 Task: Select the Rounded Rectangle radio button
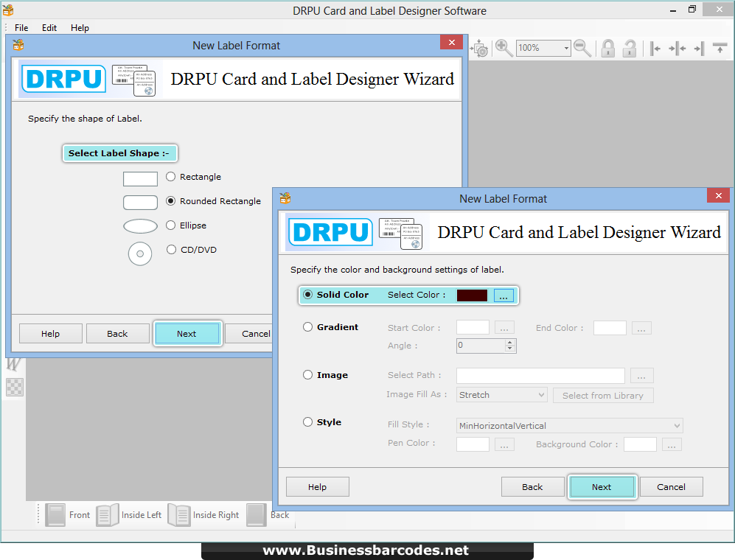170,201
